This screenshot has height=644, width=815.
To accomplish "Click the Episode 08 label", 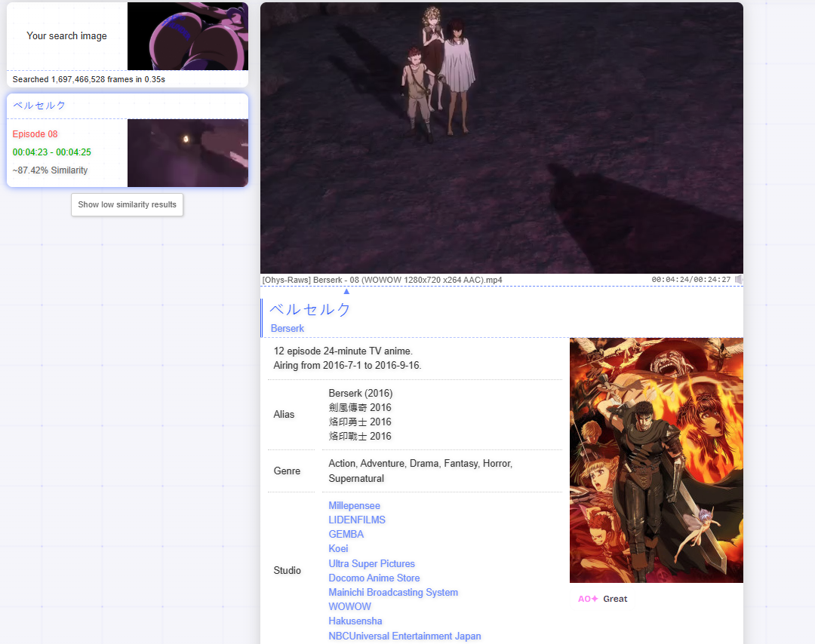I will tap(35, 134).
